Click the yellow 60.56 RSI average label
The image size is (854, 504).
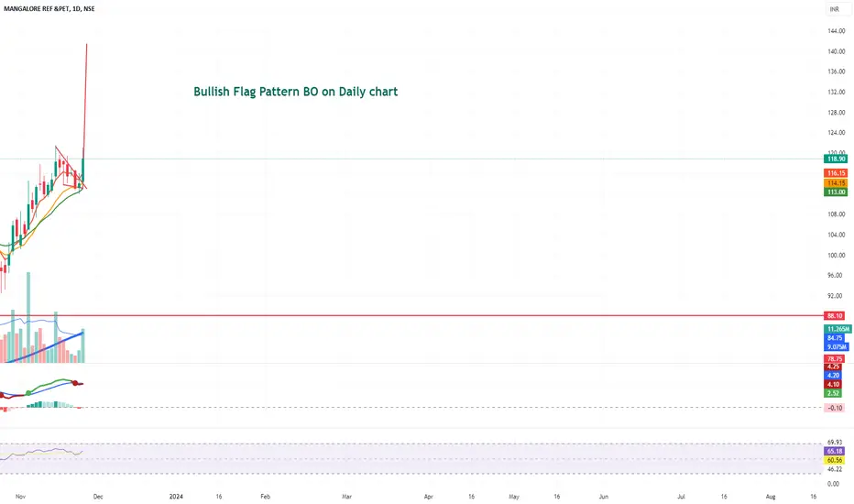coord(835,460)
